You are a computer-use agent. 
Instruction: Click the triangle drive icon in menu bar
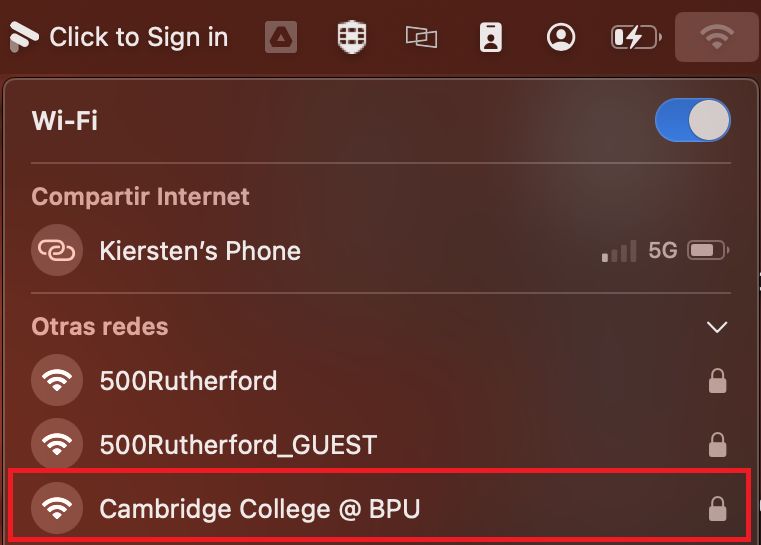(281, 38)
